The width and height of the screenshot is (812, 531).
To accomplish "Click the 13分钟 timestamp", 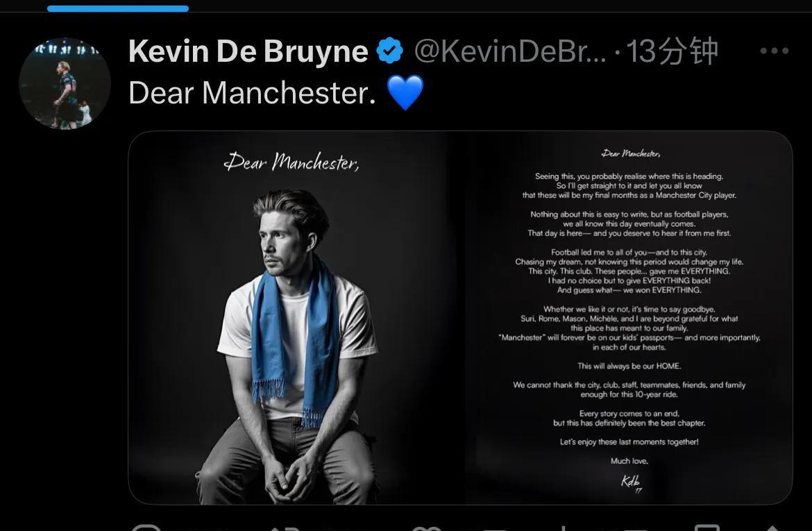I will 672,51.
